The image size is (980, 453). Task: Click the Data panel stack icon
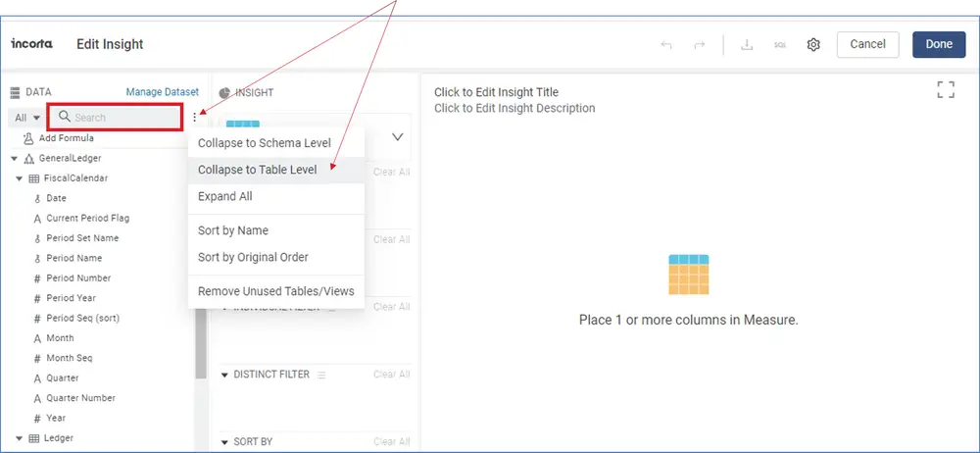click(x=16, y=92)
